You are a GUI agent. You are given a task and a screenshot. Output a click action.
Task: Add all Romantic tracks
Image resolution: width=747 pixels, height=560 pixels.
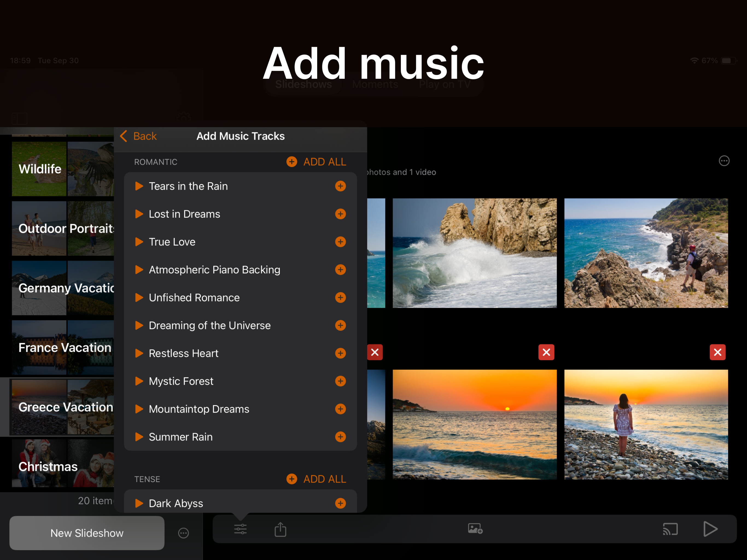coord(316,162)
